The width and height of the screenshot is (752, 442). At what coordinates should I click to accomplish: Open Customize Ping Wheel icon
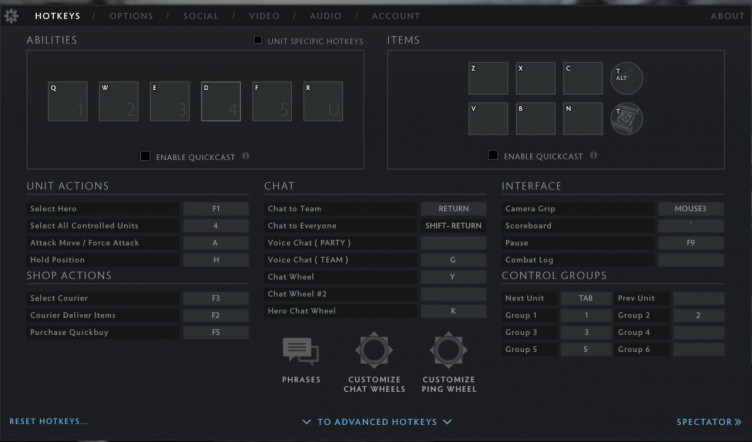click(x=448, y=351)
